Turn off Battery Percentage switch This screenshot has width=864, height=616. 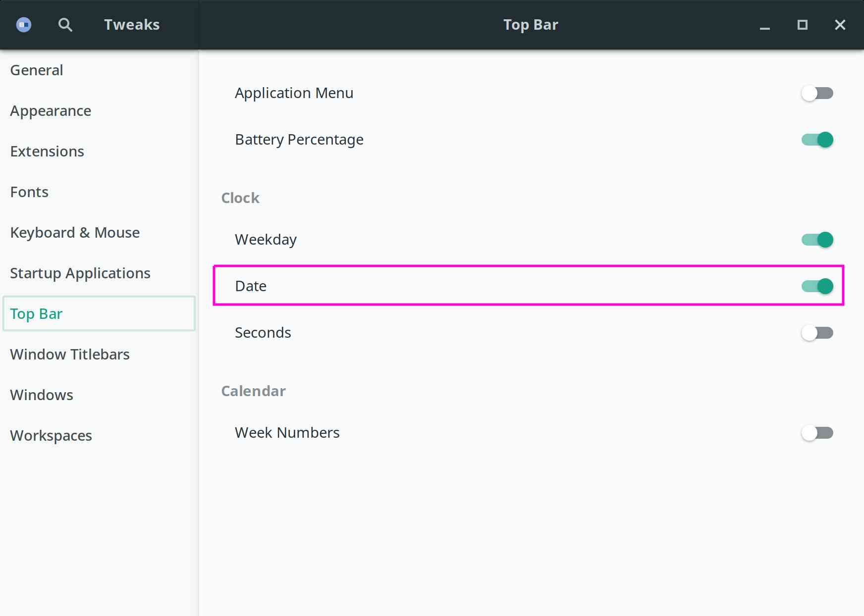pyautogui.click(x=817, y=140)
